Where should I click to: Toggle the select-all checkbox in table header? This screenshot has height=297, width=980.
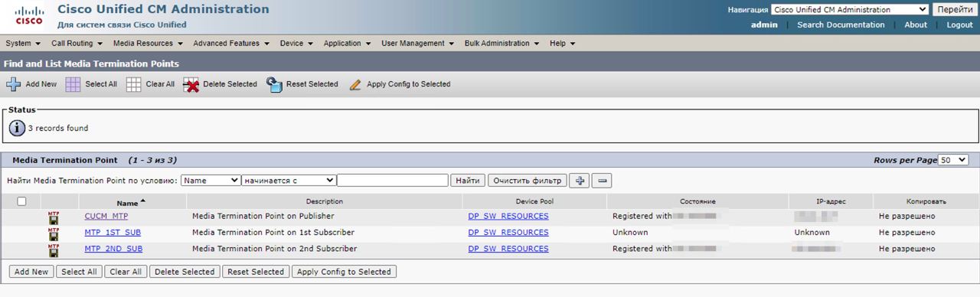(21, 201)
